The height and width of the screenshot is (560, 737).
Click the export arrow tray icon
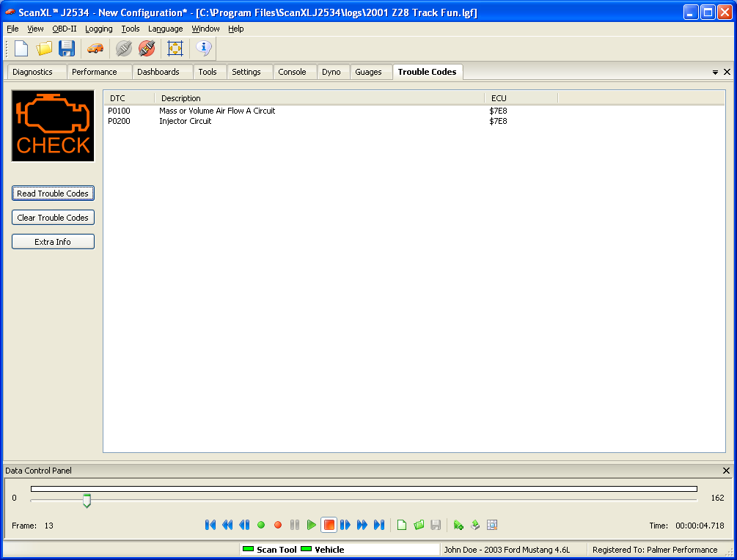[475, 525]
